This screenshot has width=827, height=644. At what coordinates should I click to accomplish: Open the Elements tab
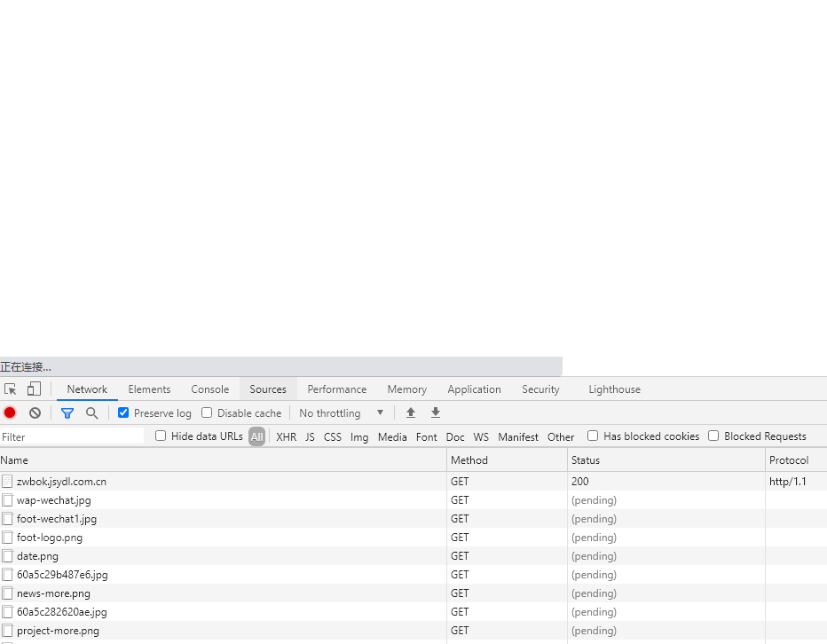click(149, 389)
